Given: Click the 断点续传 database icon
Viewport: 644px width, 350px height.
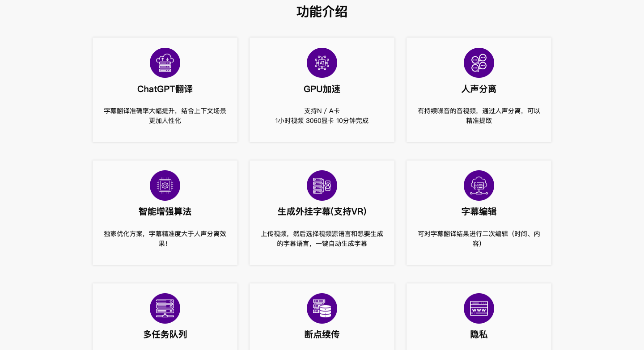Looking at the screenshot, I should pyautogui.click(x=322, y=308).
